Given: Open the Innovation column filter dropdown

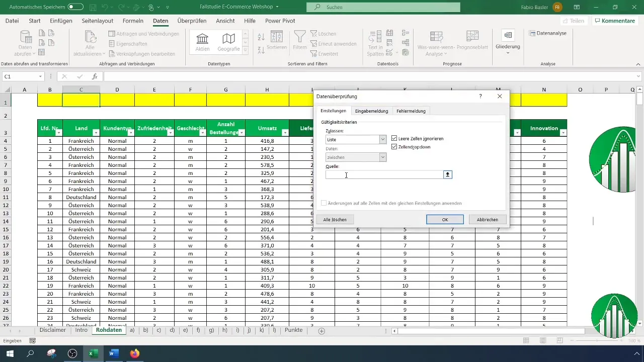Looking at the screenshot, I should tap(563, 133).
